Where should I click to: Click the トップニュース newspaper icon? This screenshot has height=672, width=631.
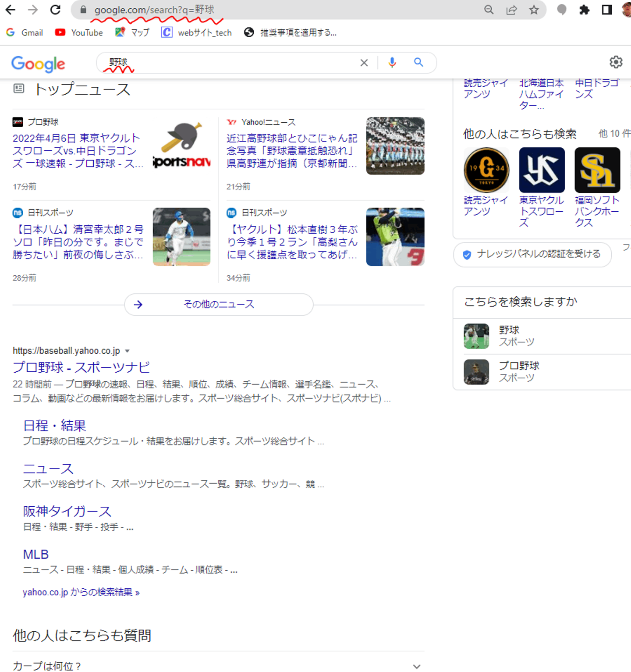18,89
